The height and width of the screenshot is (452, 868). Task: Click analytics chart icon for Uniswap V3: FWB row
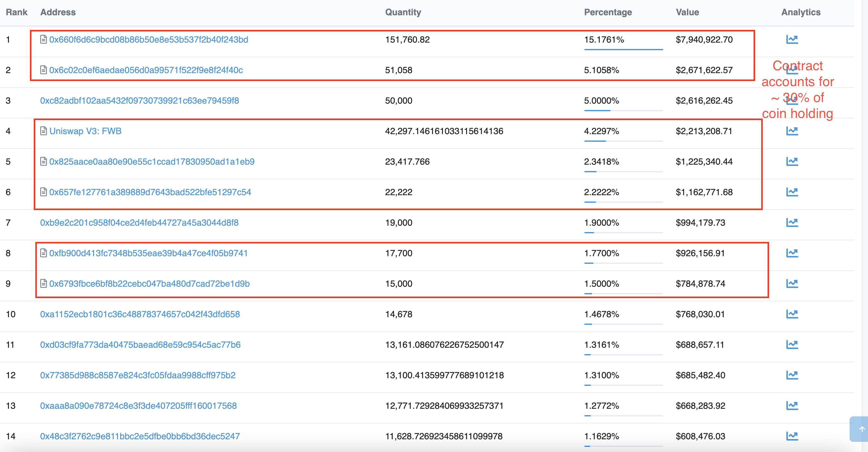click(x=792, y=131)
